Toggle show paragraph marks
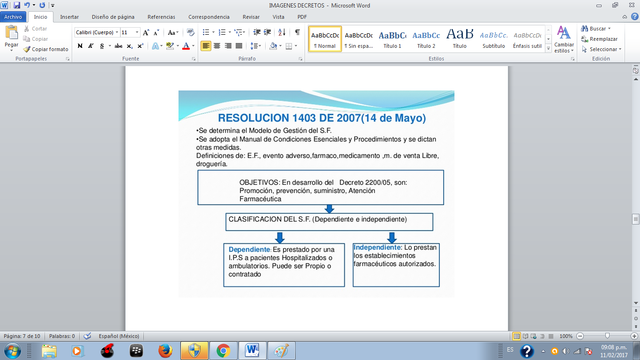This screenshot has height=360, width=640. pyautogui.click(x=297, y=32)
